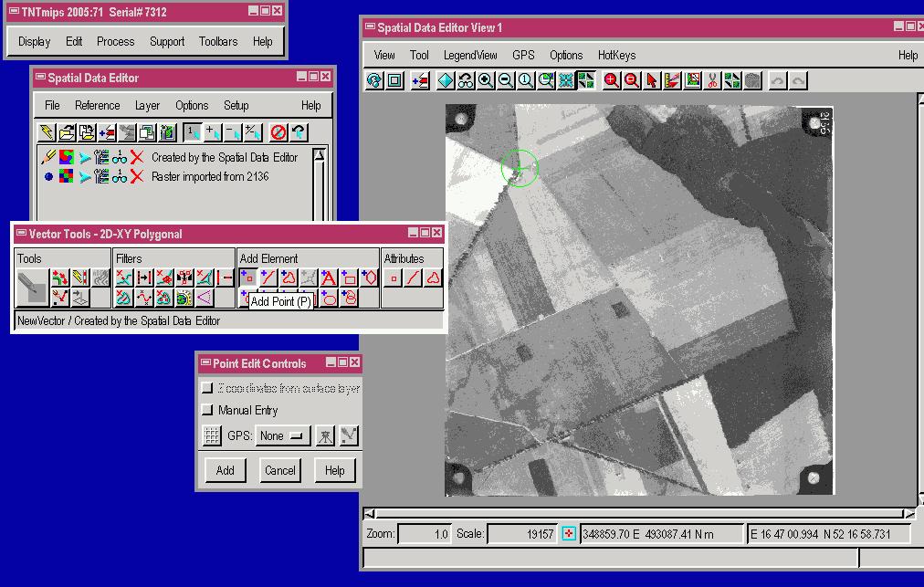This screenshot has height=587, width=924.
Task: Click the layer list scrollbar up arrow
Action: (319, 155)
